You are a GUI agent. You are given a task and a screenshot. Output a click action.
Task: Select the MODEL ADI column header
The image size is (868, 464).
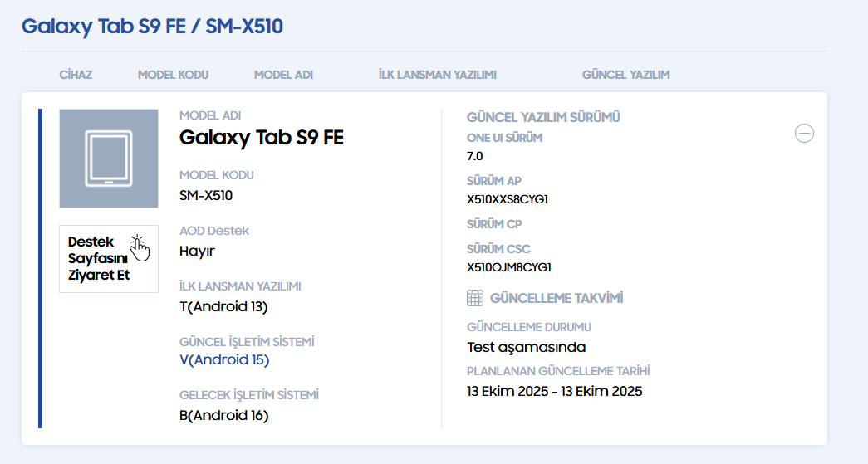click(x=283, y=75)
